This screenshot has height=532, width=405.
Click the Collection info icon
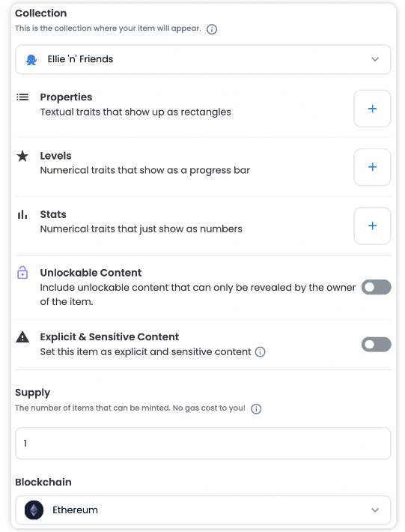click(x=212, y=29)
